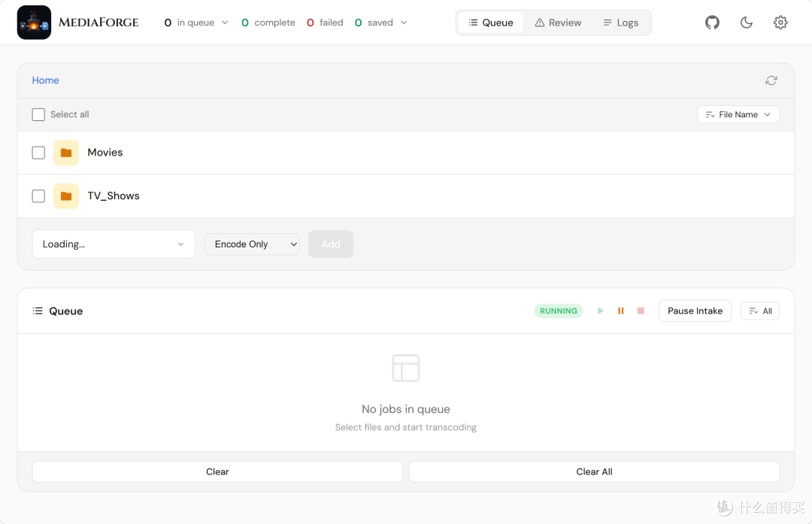Viewport: 812px width, 524px height.
Task: Open the TV_Shows folder icon
Action: 65,196
